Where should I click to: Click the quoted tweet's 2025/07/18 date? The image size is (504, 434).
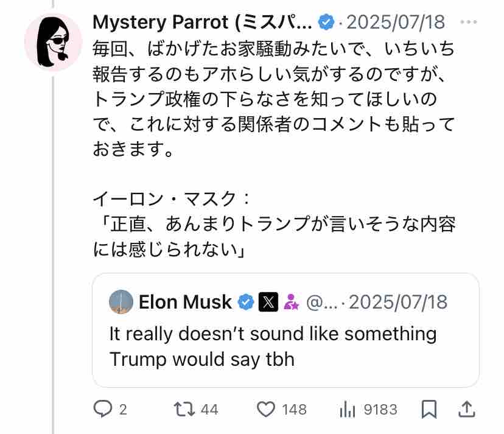397,302
